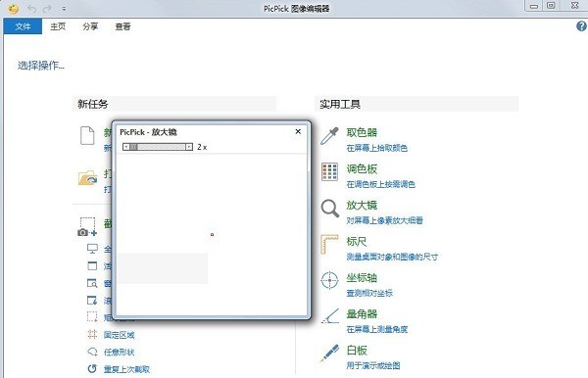Click the blank page new image icon
This screenshot has width=588, height=378.
[87, 135]
